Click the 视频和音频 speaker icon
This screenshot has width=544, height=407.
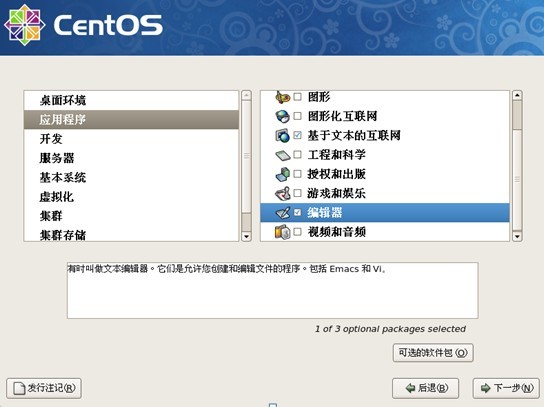point(283,232)
